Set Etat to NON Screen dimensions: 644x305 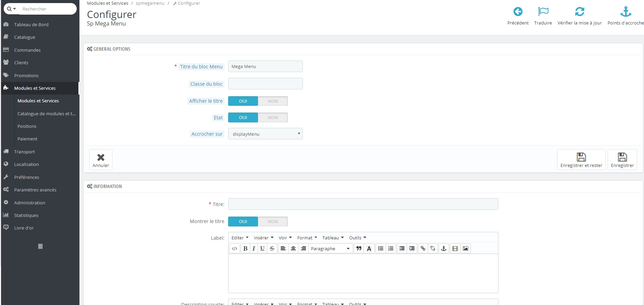click(273, 117)
